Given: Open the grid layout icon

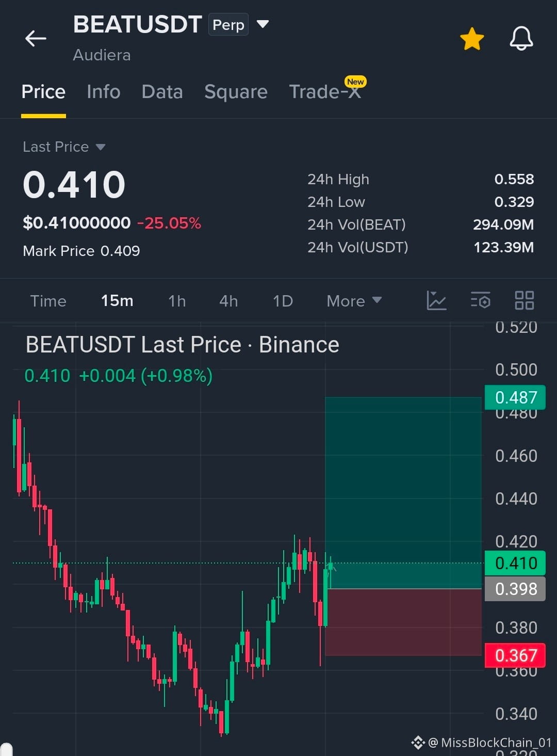Looking at the screenshot, I should 525,300.
